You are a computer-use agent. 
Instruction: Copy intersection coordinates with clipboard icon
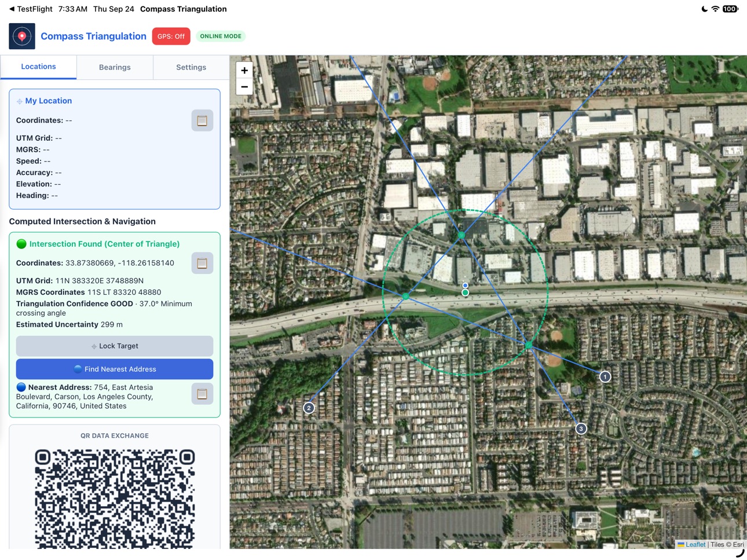(x=202, y=263)
